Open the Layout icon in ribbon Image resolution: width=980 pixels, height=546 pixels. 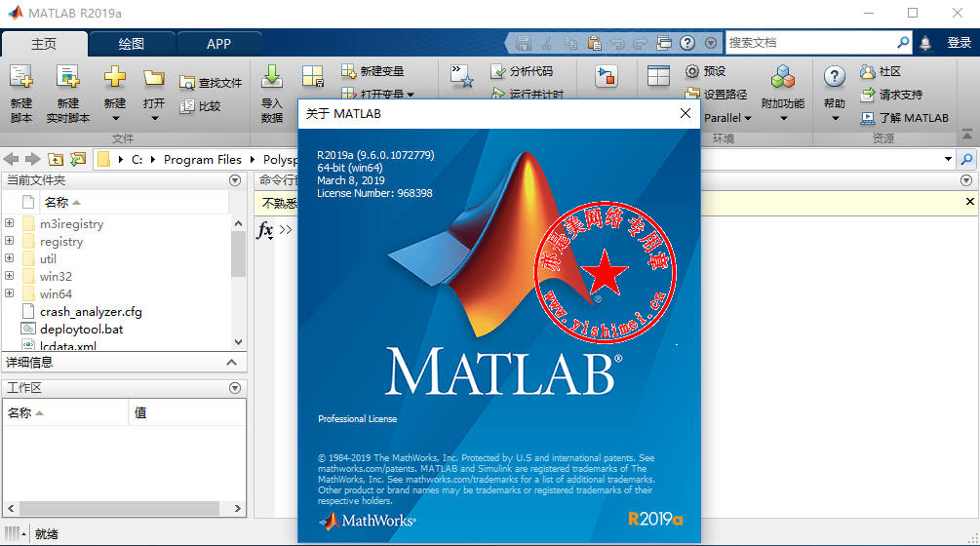point(658,76)
